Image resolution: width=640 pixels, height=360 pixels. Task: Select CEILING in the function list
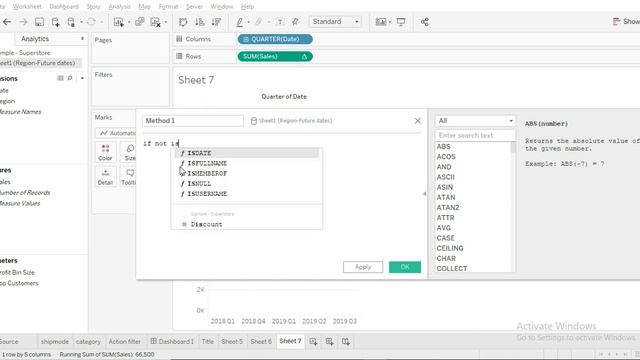[450, 248]
